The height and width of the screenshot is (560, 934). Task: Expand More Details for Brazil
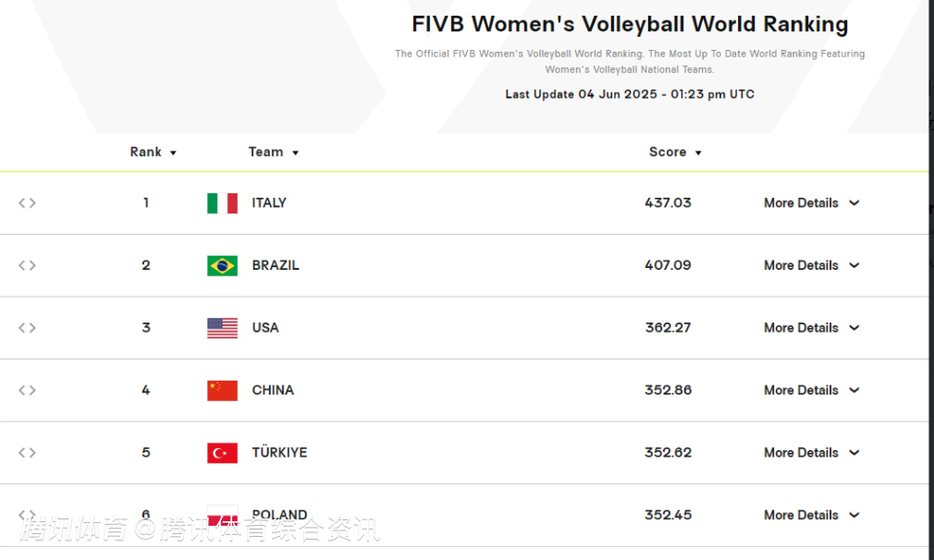click(x=811, y=265)
